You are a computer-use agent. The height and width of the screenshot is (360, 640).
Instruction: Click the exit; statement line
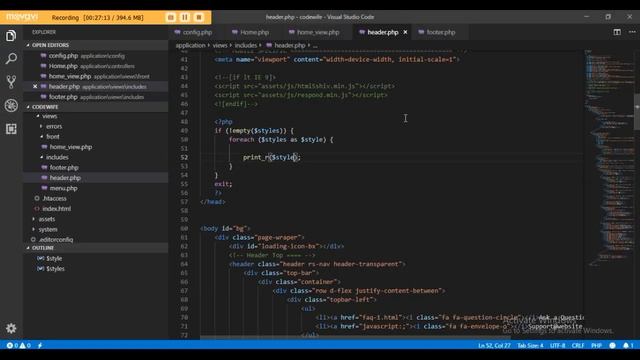pyautogui.click(x=223, y=184)
